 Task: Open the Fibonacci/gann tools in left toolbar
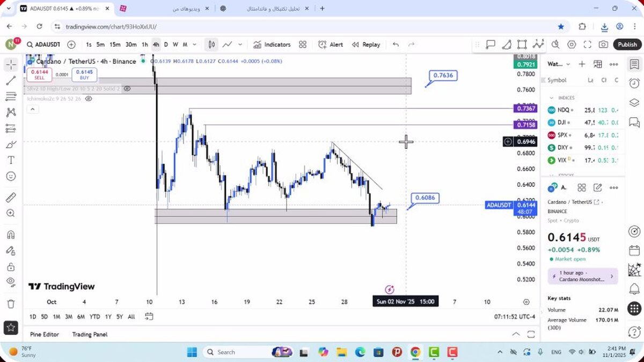pyautogui.click(x=11, y=97)
